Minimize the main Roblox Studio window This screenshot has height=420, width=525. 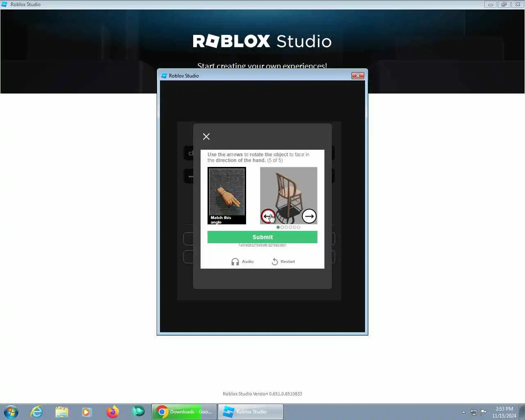click(491, 5)
